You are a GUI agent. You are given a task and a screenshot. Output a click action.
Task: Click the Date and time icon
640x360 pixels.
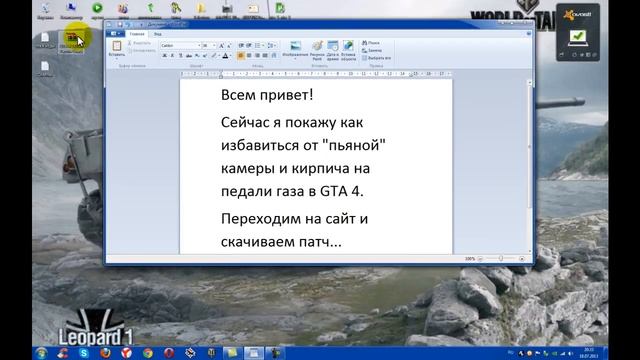pos(333,46)
